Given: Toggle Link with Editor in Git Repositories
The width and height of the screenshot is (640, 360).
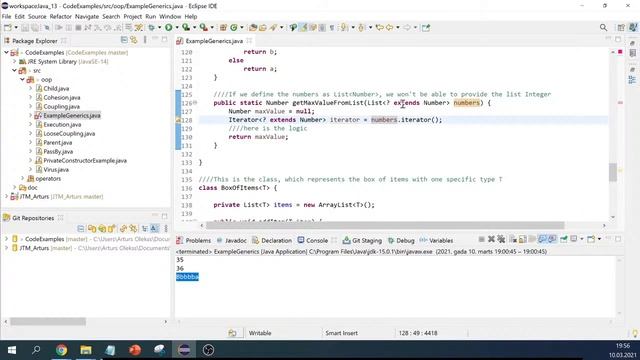Looking at the screenshot, I should tap(133, 229).
